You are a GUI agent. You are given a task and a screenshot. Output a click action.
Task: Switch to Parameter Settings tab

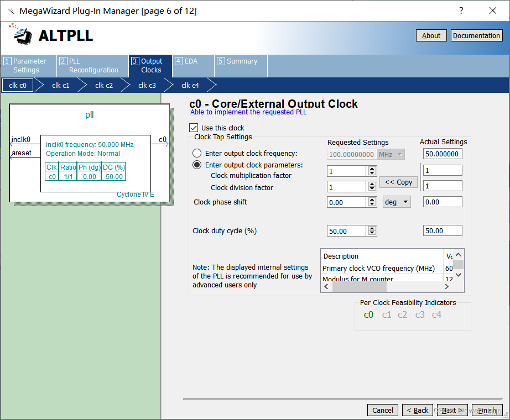[x=29, y=66]
